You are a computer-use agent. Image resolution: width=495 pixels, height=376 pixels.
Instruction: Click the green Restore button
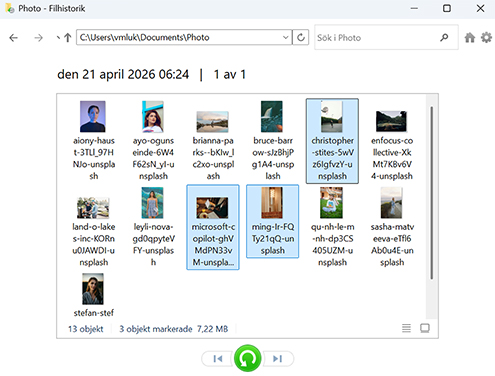tap(247, 358)
